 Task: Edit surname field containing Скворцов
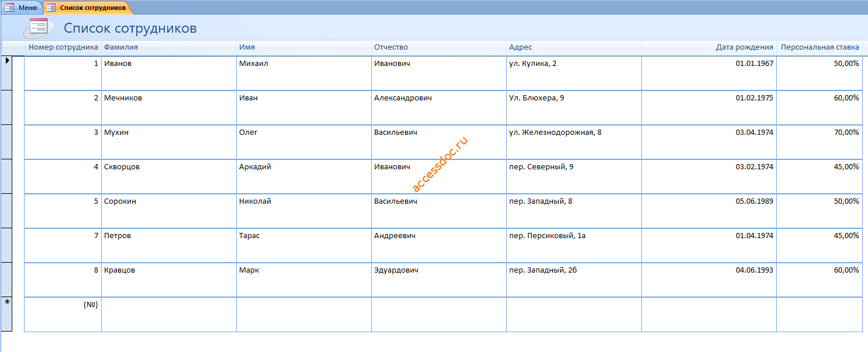(169, 176)
